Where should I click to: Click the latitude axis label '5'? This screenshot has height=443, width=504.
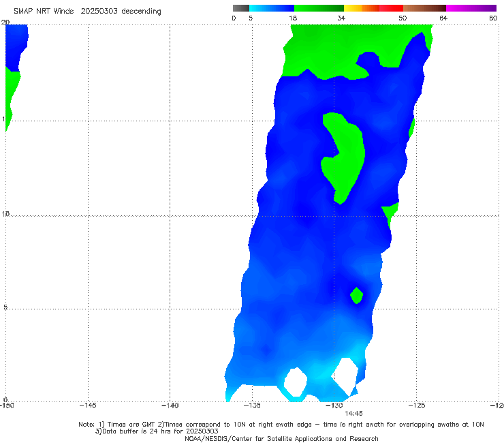click(5, 307)
